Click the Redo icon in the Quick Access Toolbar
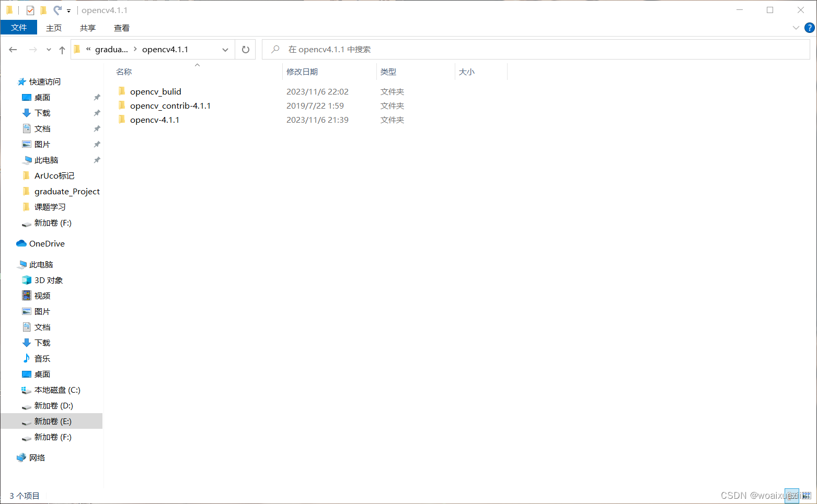Image resolution: width=817 pixels, height=504 pixels. coord(56,9)
